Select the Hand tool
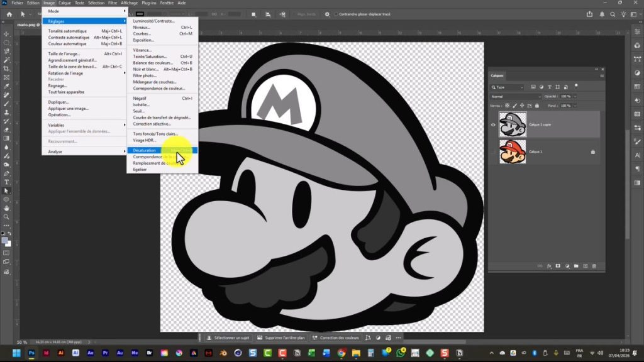This screenshot has height=362, width=644. pyautogui.click(x=6, y=208)
